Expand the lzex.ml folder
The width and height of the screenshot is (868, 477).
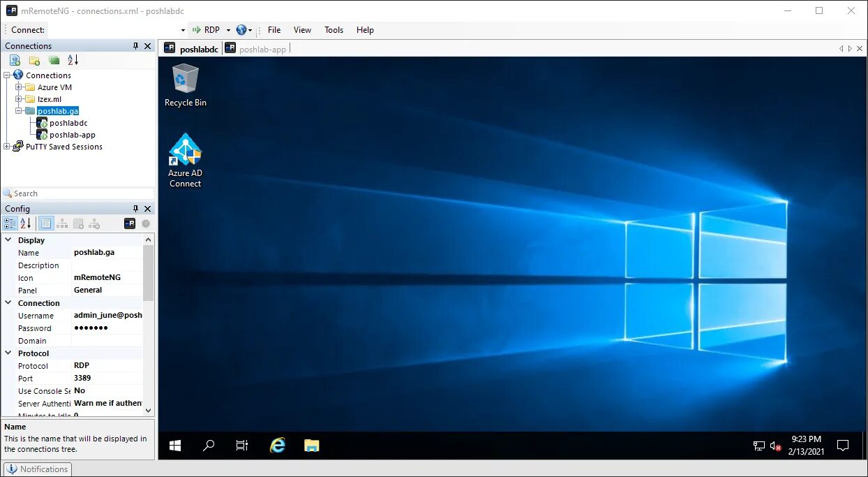(x=19, y=99)
